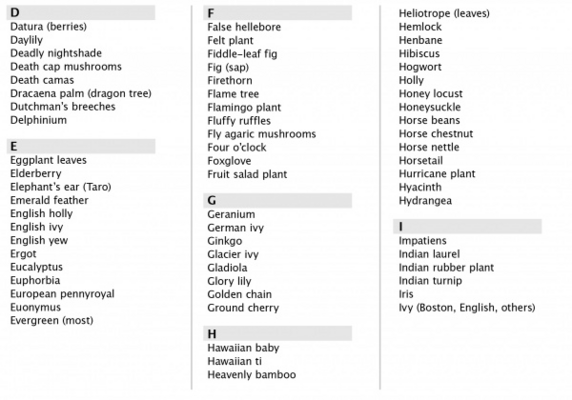Image resolution: width=572 pixels, height=400 pixels.
Task: Select Deadly nightshade in list
Action: pos(56,53)
